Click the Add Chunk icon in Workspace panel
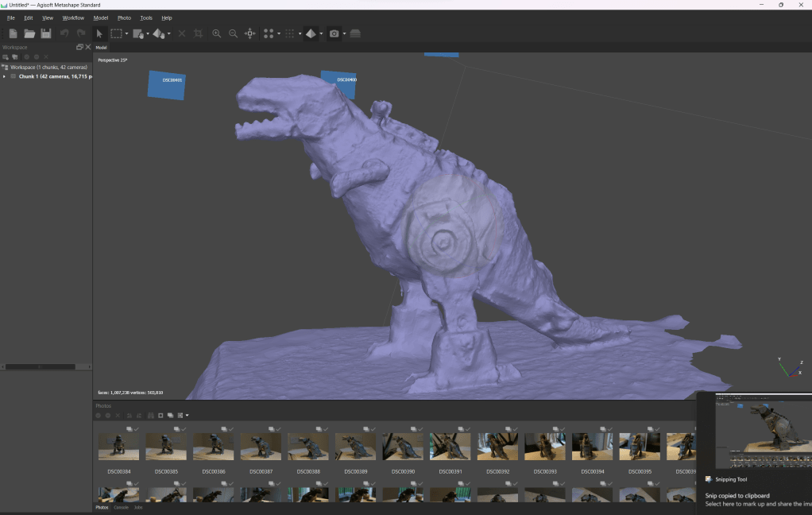 click(6, 56)
